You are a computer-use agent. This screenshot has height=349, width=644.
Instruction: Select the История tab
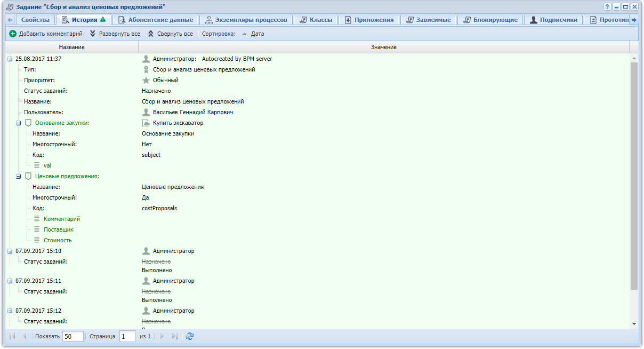(x=83, y=20)
